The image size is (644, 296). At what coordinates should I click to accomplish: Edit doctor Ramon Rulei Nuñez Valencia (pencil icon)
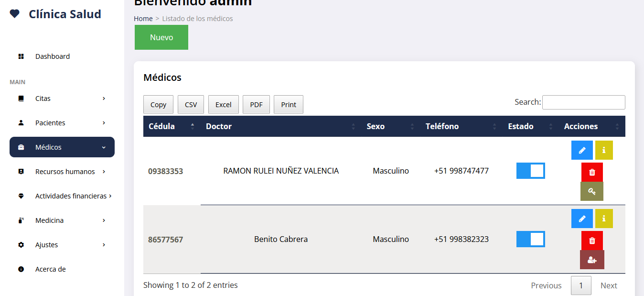[x=582, y=150]
